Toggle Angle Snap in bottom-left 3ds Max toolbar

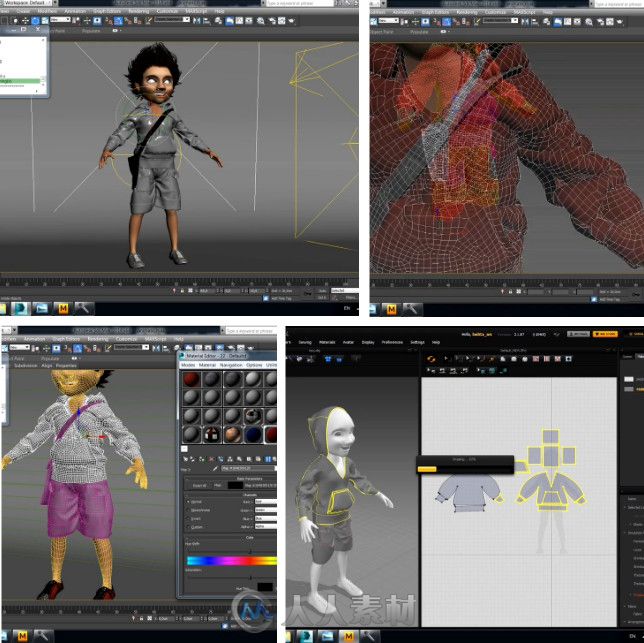coord(77,349)
